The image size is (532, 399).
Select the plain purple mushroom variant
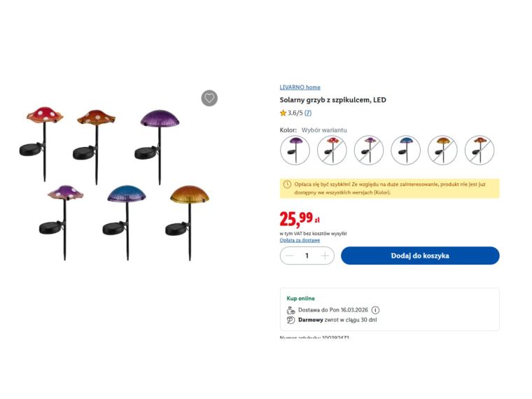(x=295, y=150)
